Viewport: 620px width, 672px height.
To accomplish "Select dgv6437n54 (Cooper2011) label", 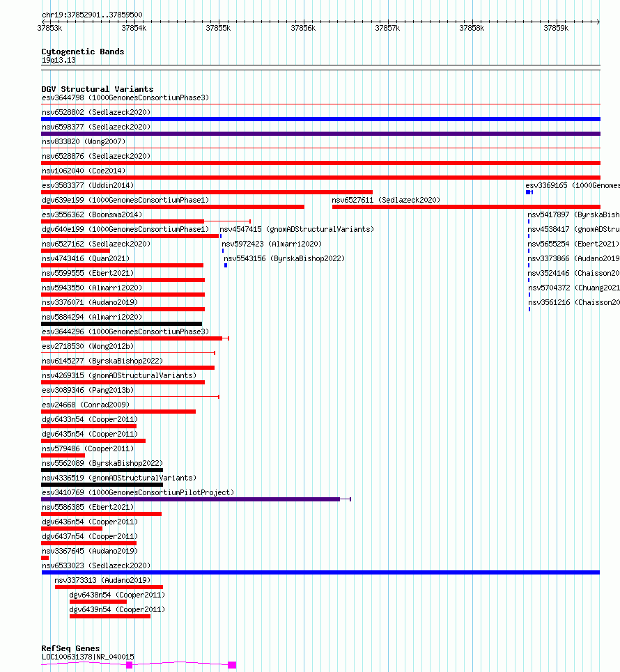I will [90, 536].
